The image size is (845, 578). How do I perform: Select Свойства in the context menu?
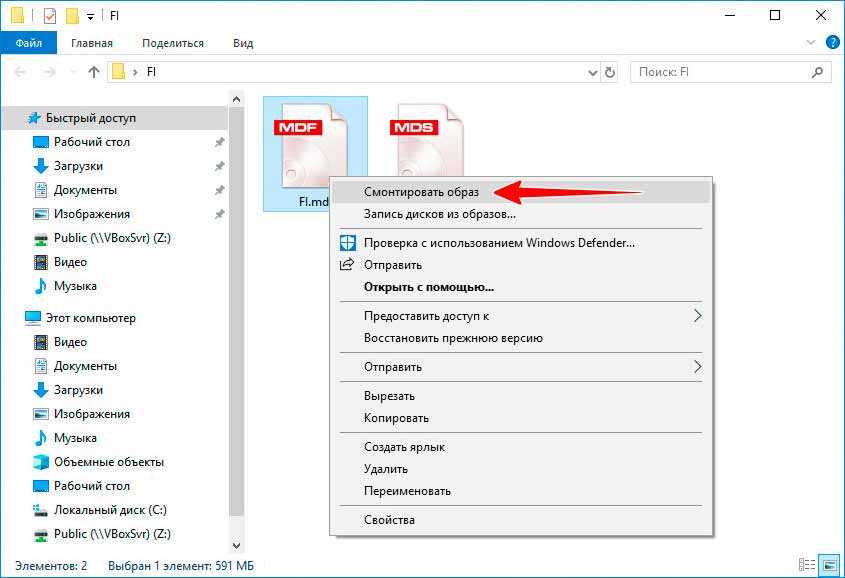389,520
